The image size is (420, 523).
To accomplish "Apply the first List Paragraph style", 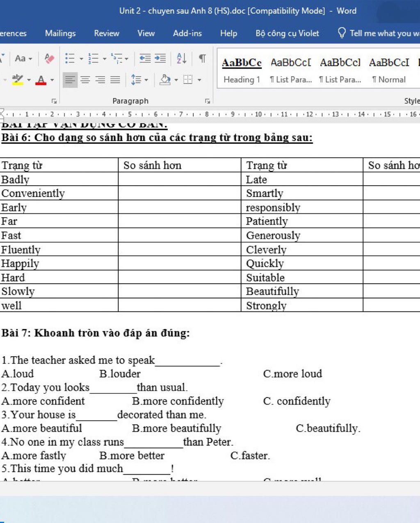I will [291, 70].
